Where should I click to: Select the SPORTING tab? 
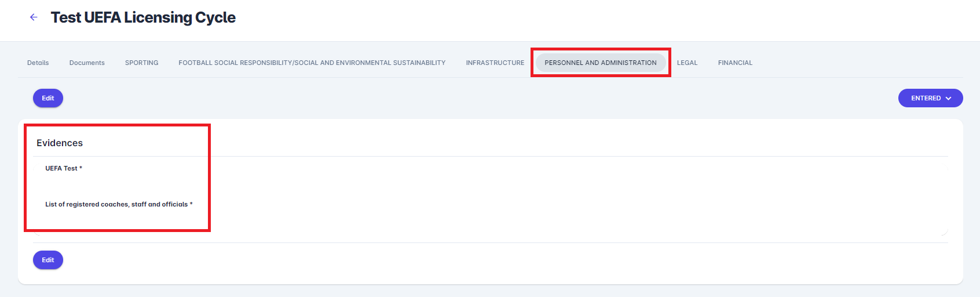pos(141,63)
